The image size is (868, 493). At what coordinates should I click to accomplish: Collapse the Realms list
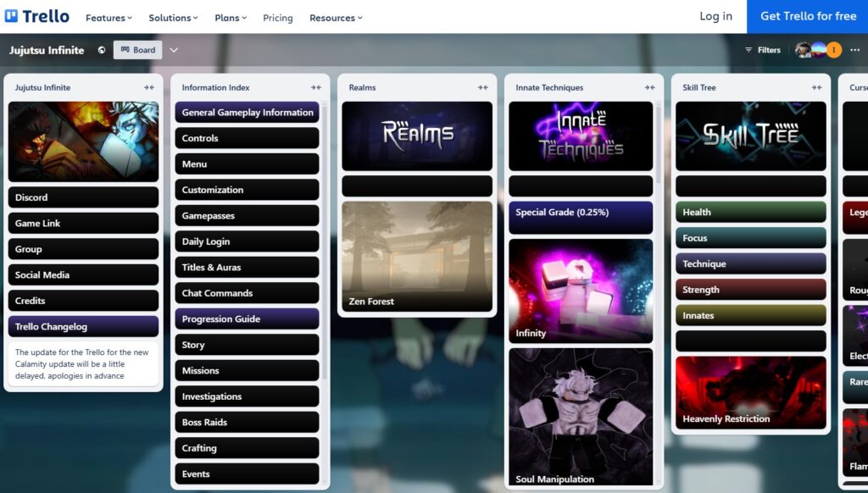point(483,87)
